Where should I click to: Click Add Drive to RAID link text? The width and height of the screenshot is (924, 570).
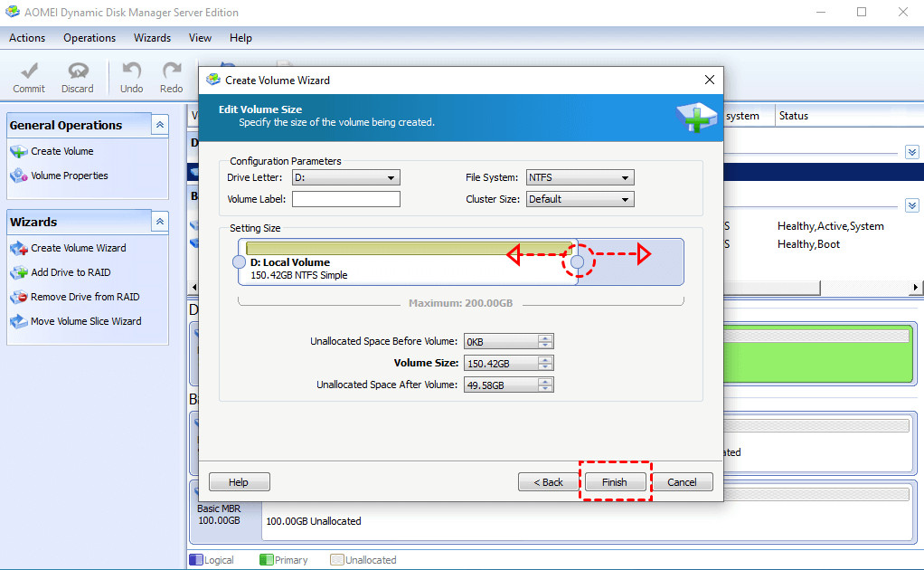71,272
